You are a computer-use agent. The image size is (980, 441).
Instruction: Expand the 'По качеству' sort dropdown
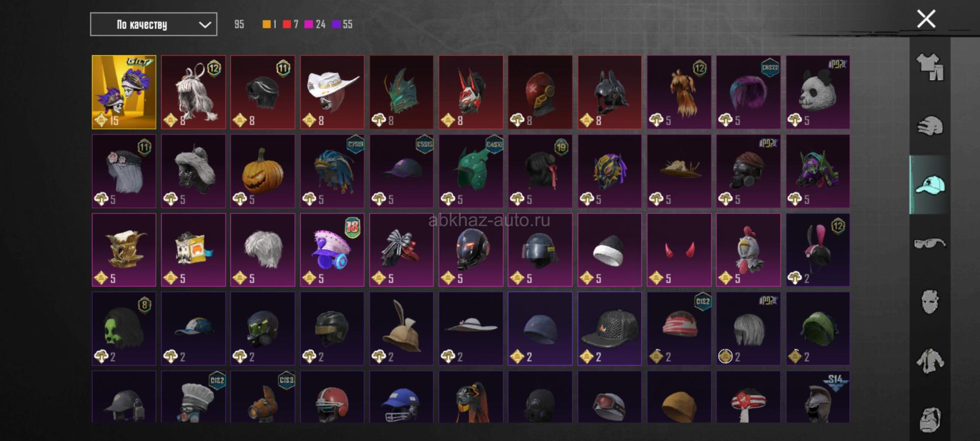(x=154, y=24)
